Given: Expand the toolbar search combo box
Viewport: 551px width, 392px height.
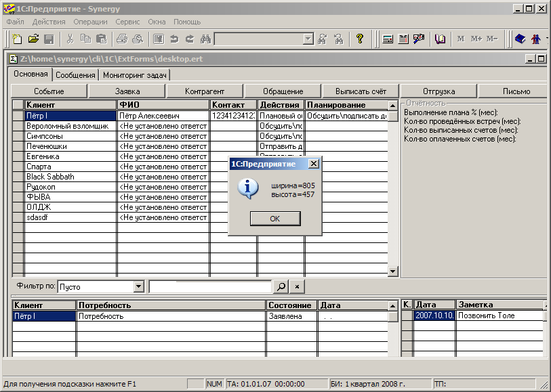Looking at the screenshot, I should [308, 39].
